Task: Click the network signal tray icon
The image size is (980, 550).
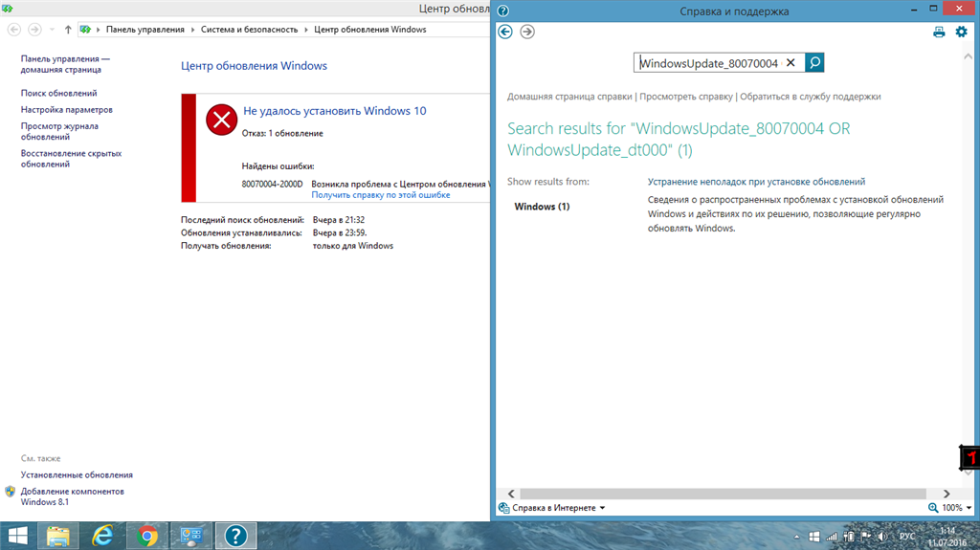Action: pos(832,537)
